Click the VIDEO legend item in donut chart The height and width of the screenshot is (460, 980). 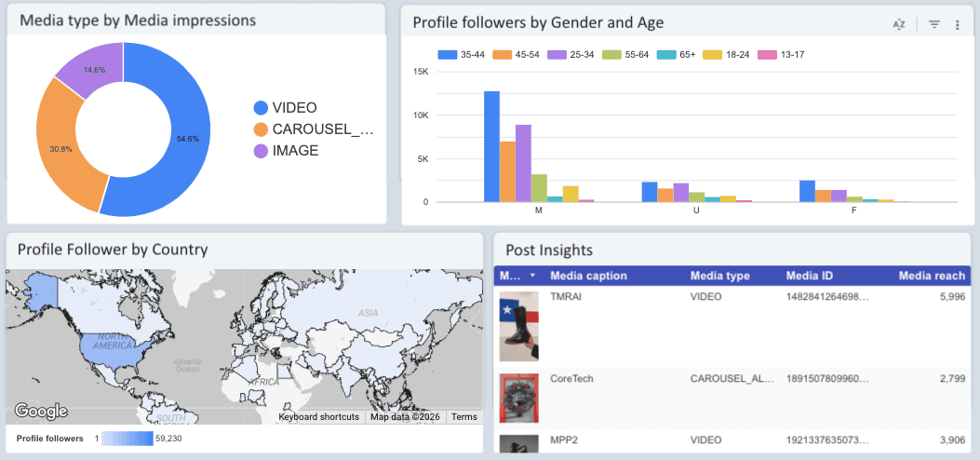[285, 107]
